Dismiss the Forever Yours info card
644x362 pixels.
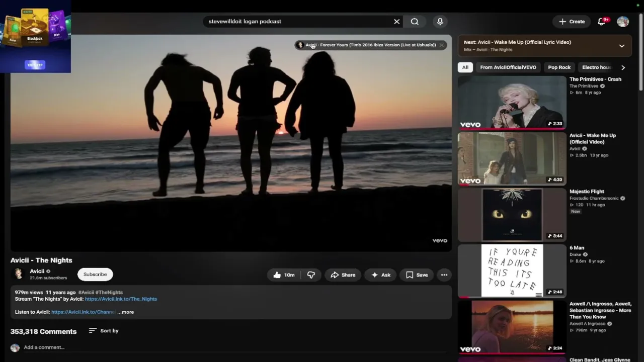pos(442,45)
